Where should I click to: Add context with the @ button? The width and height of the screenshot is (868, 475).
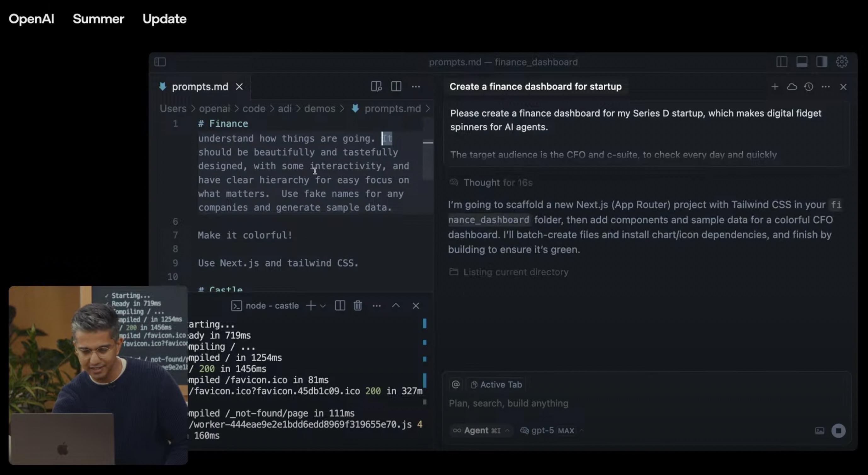[x=455, y=384]
